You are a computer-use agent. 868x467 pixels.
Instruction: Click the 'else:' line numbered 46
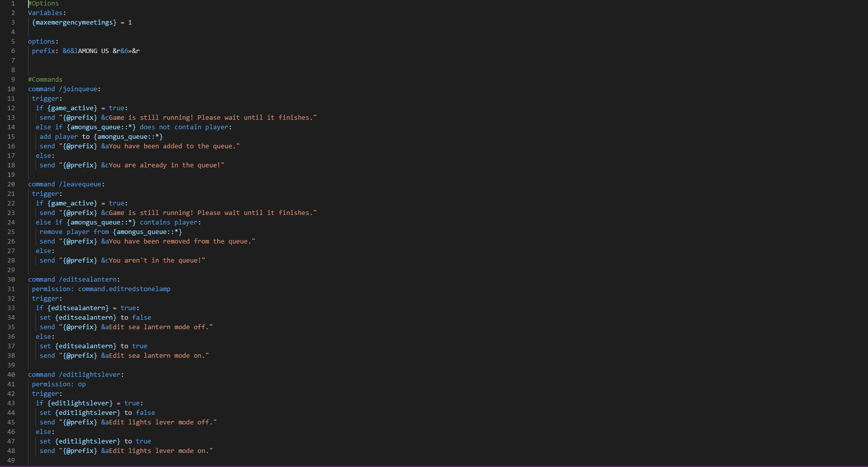45,432
